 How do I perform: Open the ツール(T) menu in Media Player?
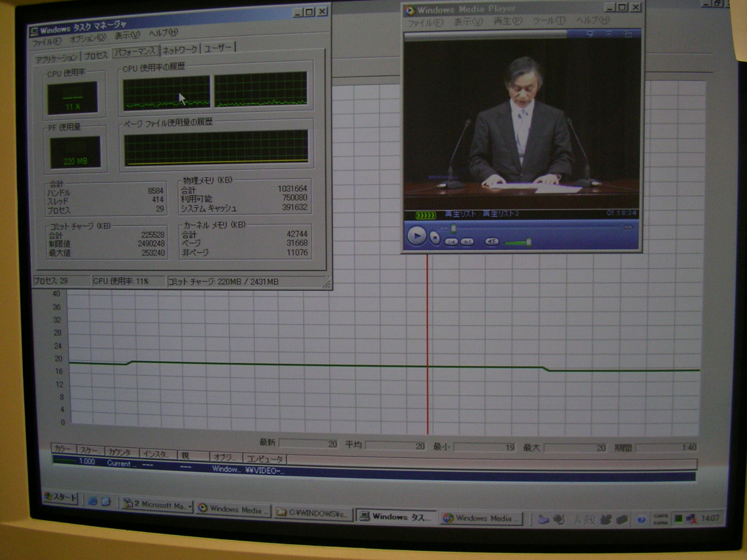tap(549, 21)
